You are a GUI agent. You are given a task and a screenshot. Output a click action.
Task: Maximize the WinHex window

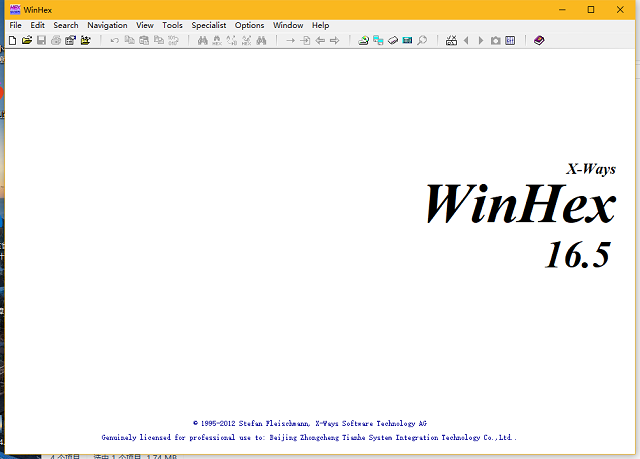pos(591,9)
